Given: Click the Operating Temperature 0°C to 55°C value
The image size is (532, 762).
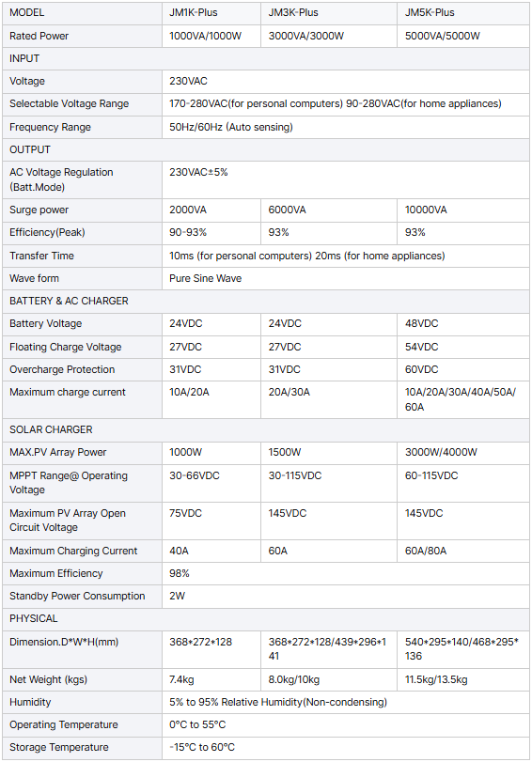Looking at the screenshot, I should (197, 724).
